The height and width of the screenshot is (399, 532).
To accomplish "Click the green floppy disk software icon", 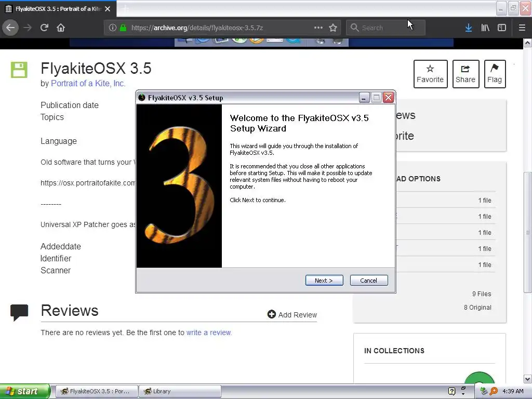I will coord(19,70).
